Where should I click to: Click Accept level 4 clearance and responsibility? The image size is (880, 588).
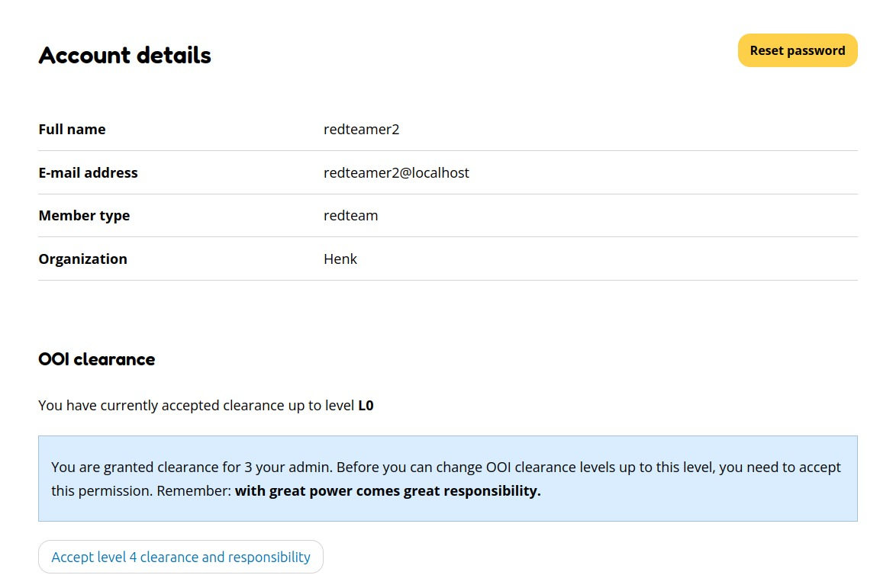[180, 557]
